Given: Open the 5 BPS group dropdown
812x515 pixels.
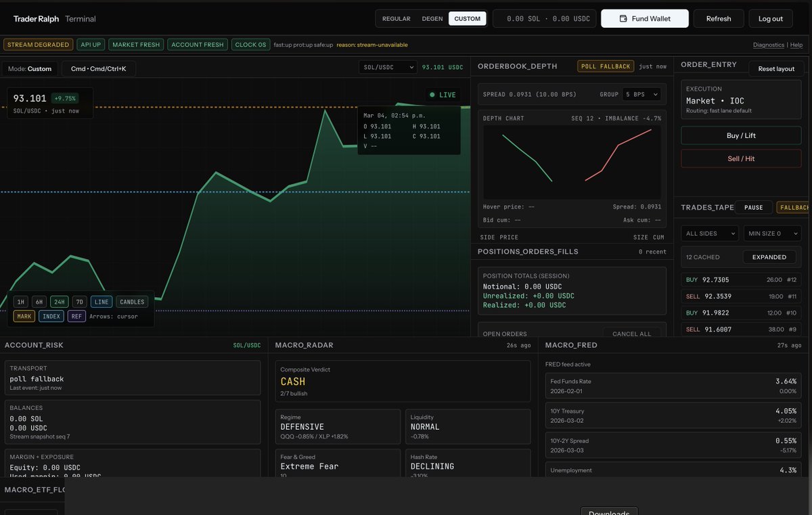Looking at the screenshot, I should point(641,94).
